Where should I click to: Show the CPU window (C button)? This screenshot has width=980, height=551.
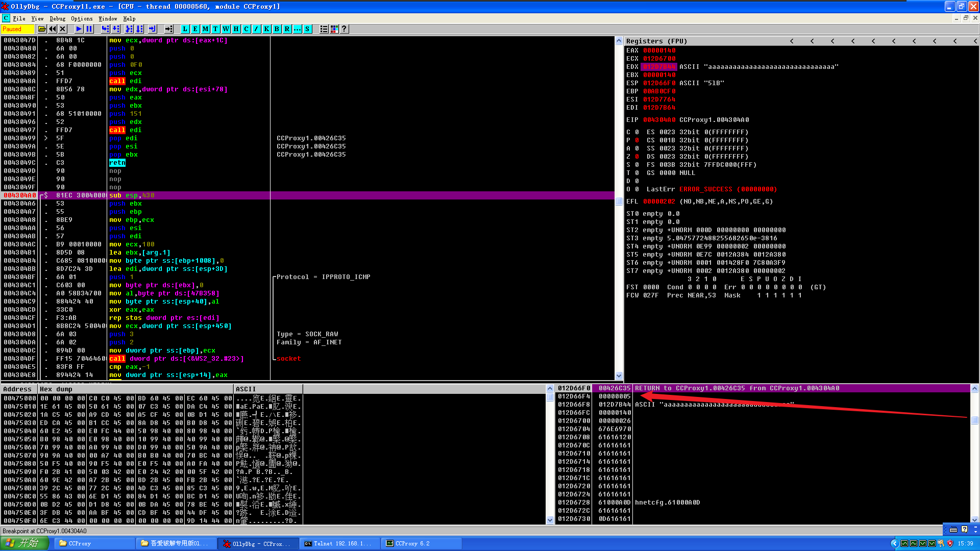246,29
